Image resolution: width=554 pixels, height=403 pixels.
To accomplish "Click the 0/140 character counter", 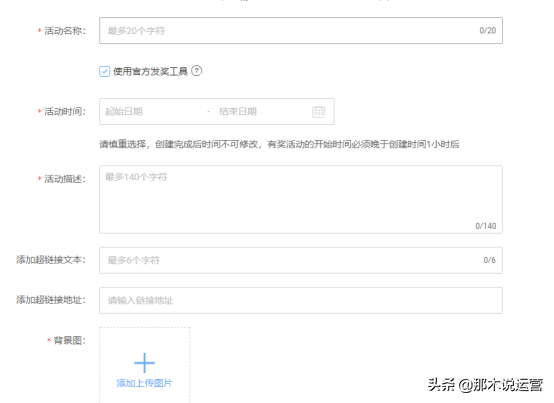I will point(486,226).
